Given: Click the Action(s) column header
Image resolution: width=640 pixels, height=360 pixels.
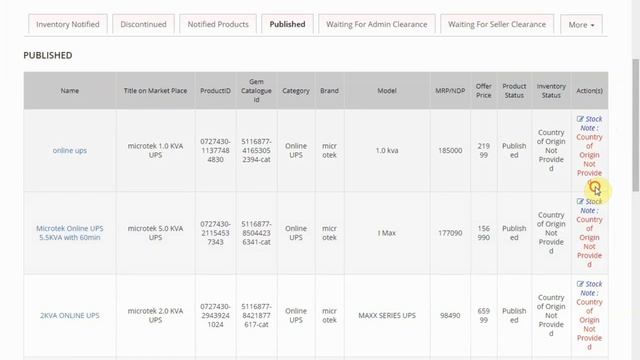Looking at the screenshot, I should (589, 91).
